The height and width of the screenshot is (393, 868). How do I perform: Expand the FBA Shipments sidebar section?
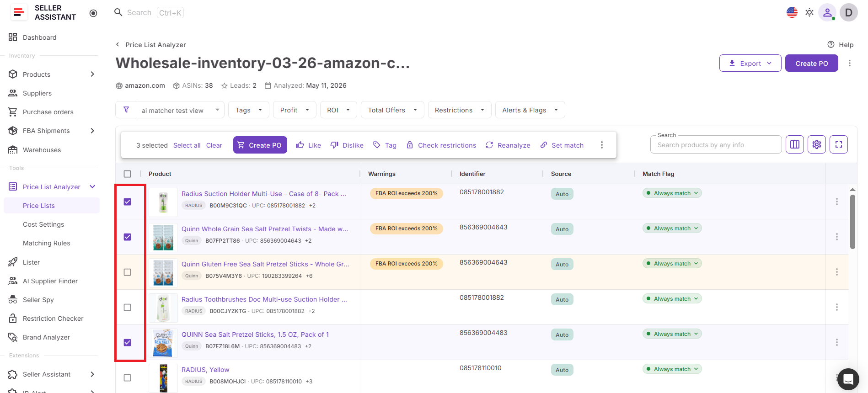coord(93,131)
